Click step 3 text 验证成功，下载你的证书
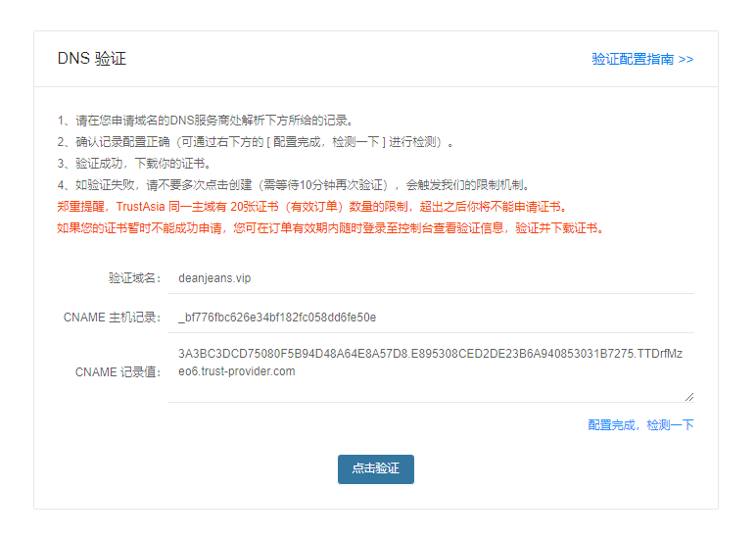The height and width of the screenshot is (539, 756). pos(134,163)
